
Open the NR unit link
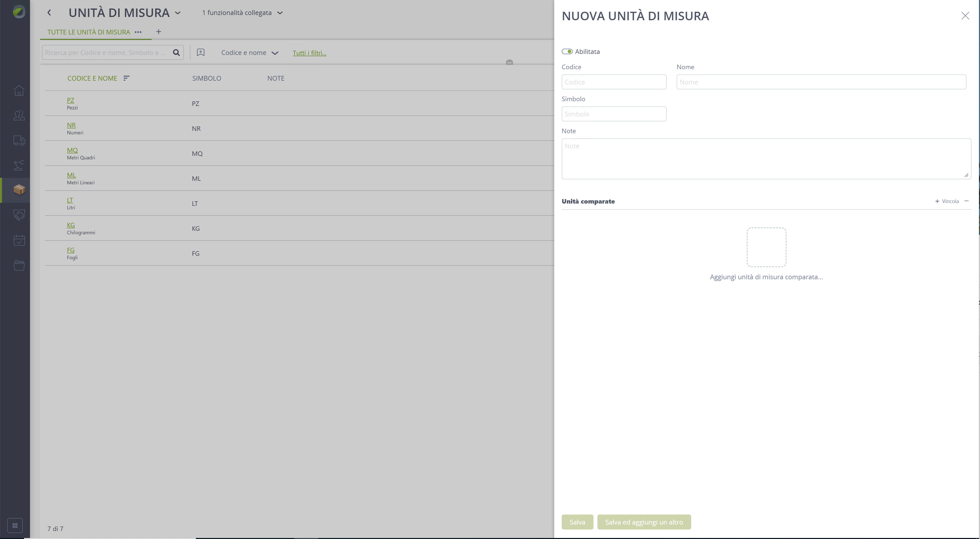point(71,125)
